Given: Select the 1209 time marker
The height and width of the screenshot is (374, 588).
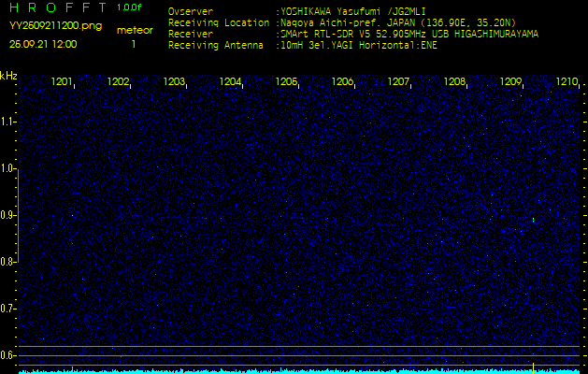Looking at the screenshot, I should [511, 82].
